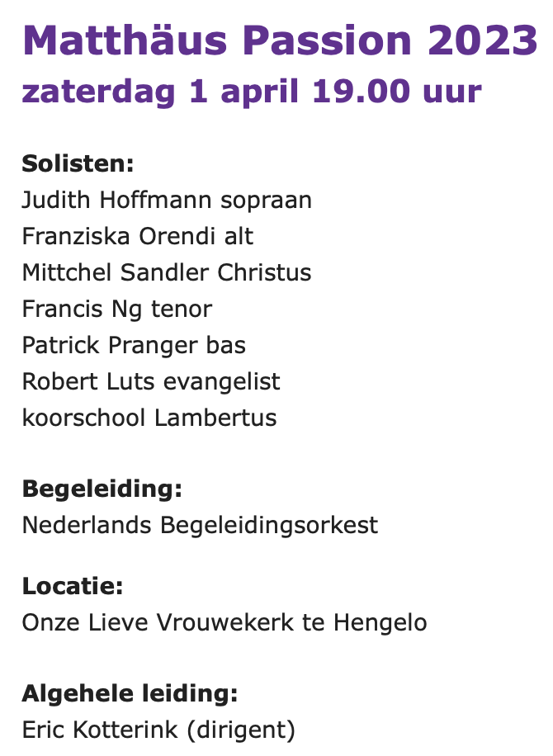Click the zaterdag 1 april 19.00 uur subtitle
The image size is (553, 756).
coord(252,92)
